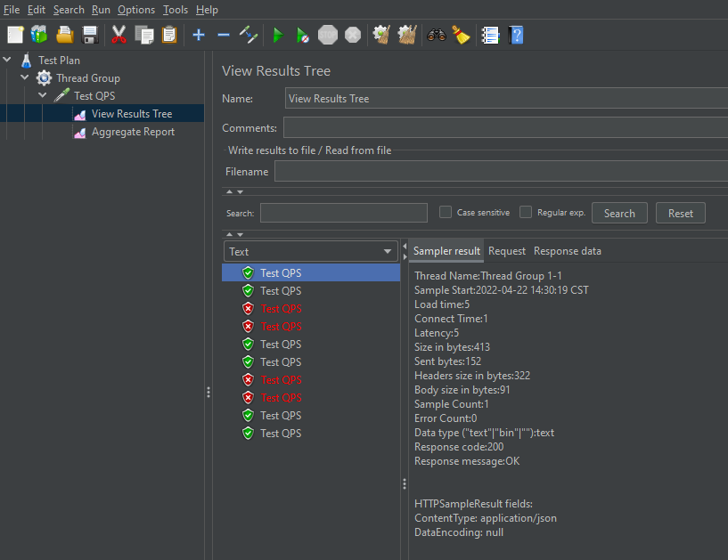Open the Search menu
728x560 pixels.
[69, 10]
